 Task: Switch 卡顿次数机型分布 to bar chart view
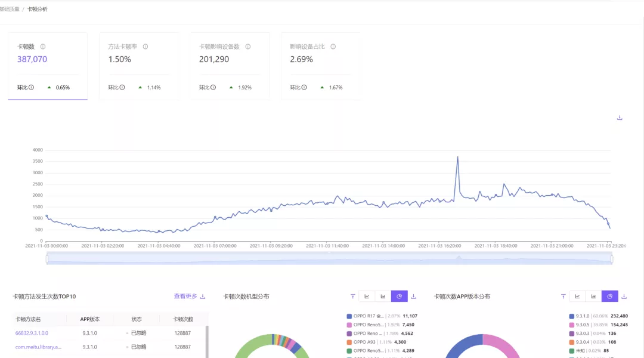pyautogui.click(x=383, y=297)
